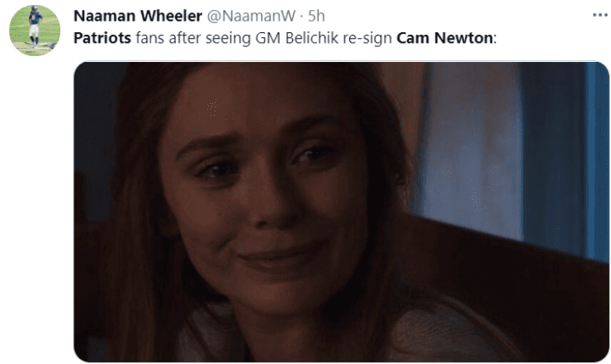Click the woman's face in the GIF
611x364 pixels.
click(x=265, y=187)
